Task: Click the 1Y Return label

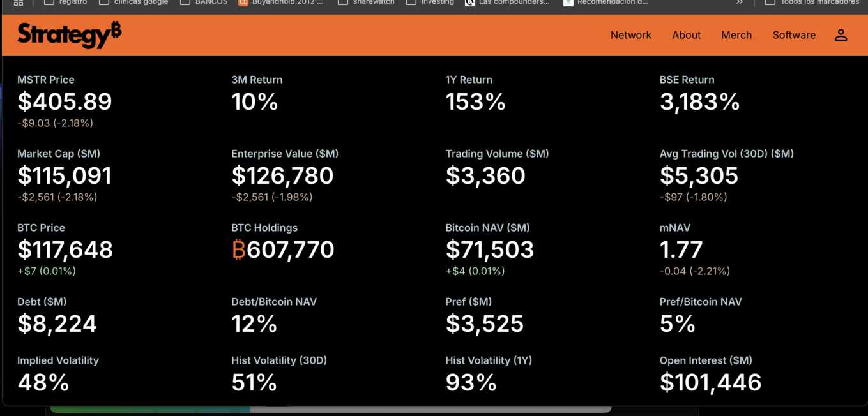Action: (469, 80)
